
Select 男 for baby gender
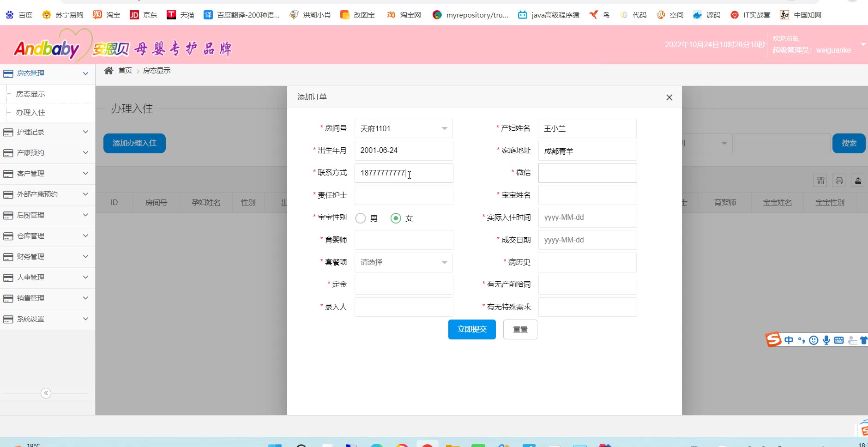361,218
